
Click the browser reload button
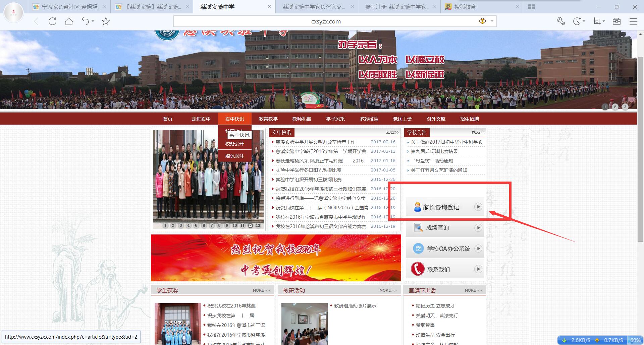coord(52,21)
